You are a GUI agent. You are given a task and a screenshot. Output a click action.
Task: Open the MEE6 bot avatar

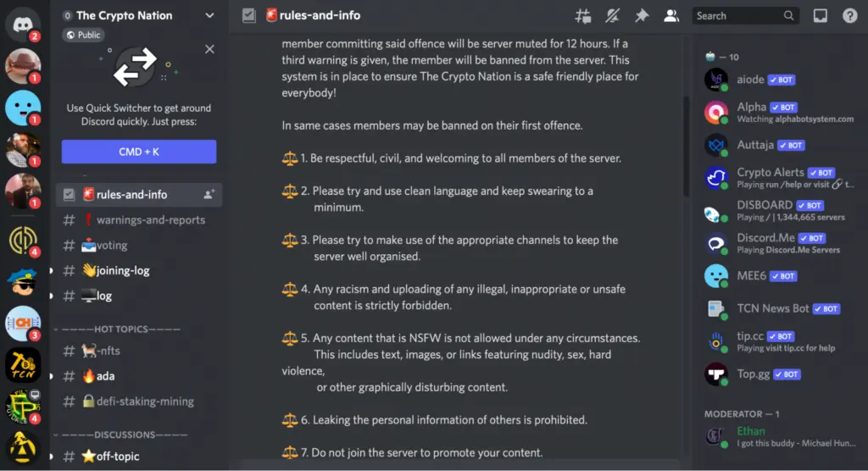(x=716, y=276)
